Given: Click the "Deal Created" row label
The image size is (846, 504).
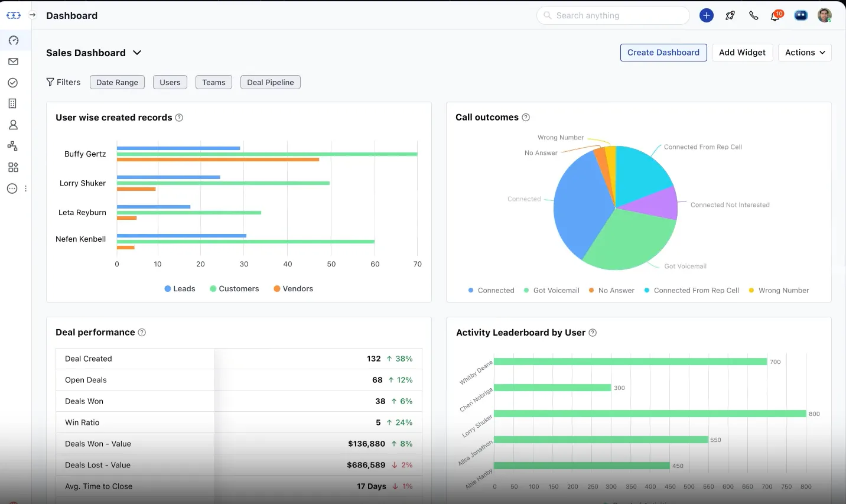Looking at the screenshot, I should (x=89, y=359).
